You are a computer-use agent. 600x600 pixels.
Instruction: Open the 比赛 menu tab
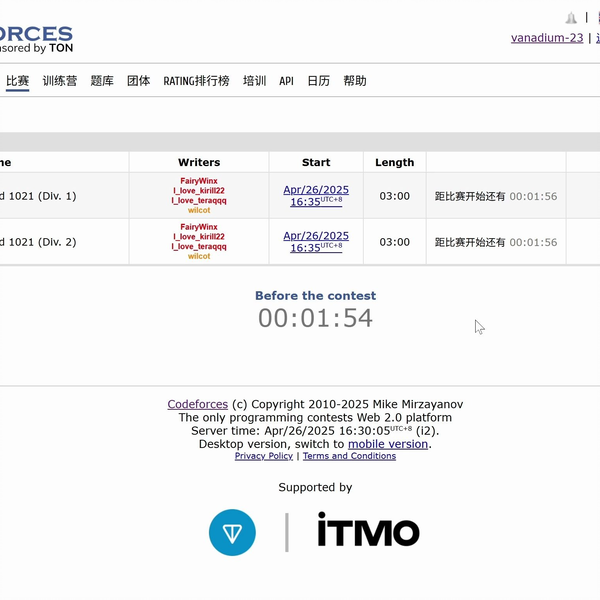pyautogui.click(x=17, y=81)
